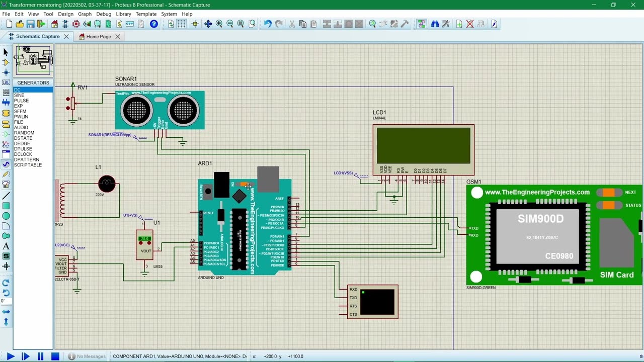
Task: Open the Library menu
Action: [123, 14]
